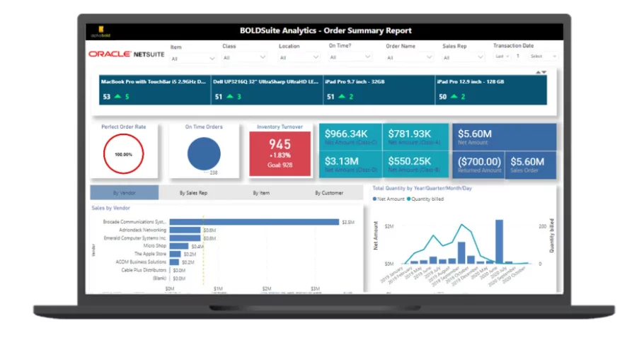Click the Brocade Communications bar
The height and width of the screenshot is (340, 644).
pyautogui.click(x=254, y=222)
